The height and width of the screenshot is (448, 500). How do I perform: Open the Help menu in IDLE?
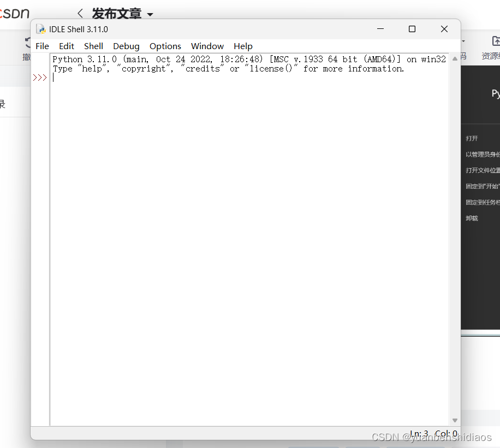point(243,46)
